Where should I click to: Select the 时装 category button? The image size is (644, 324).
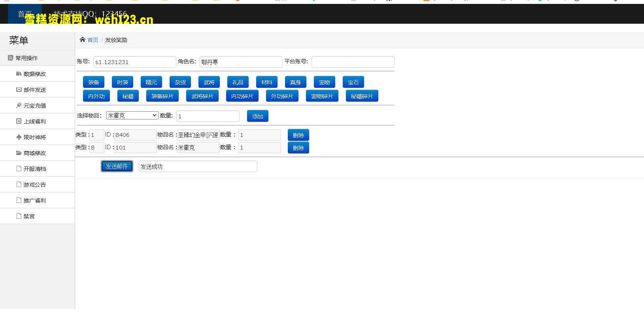click(123, 82)
